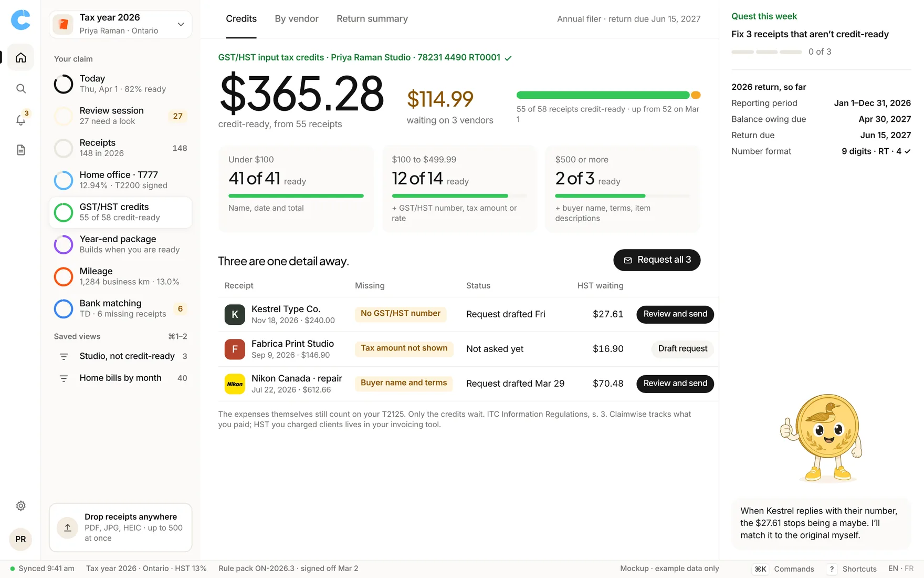Click the Drop receipts anywhere upload zone
The image size is (924, 578).
pos(121,528)
